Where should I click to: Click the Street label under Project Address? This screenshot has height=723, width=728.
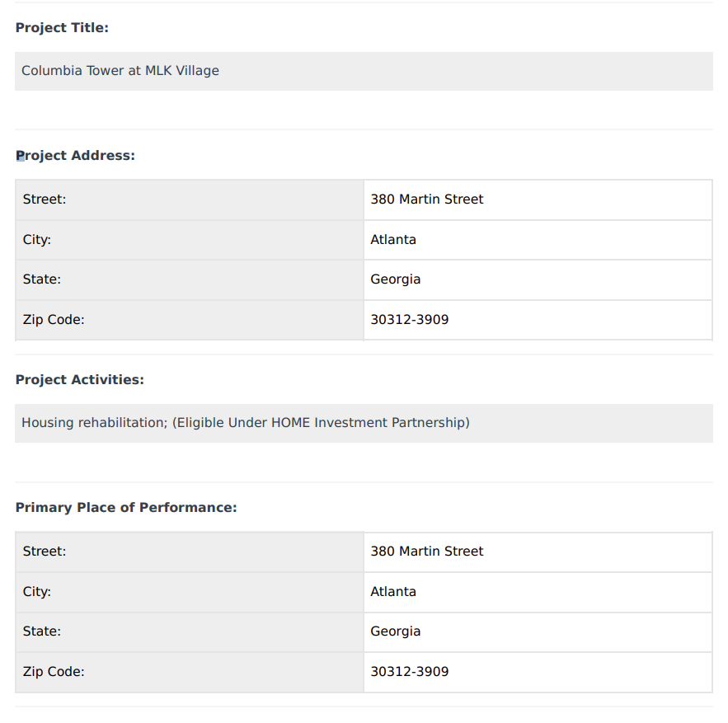click(x=45, y=200)
